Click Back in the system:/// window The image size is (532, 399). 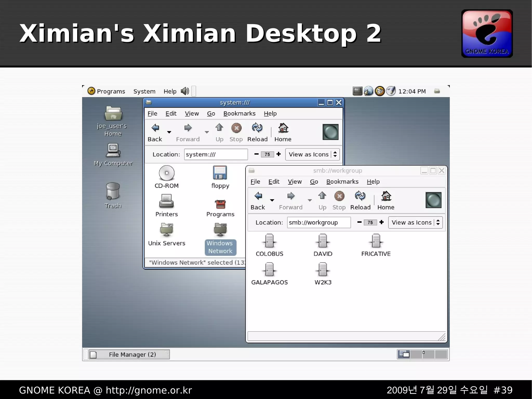(155, 132)
